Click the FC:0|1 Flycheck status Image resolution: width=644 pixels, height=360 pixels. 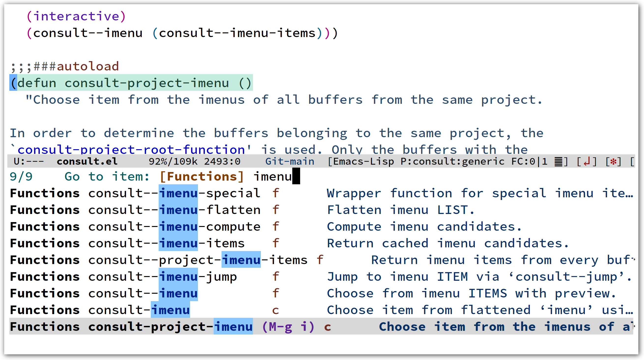529,162
